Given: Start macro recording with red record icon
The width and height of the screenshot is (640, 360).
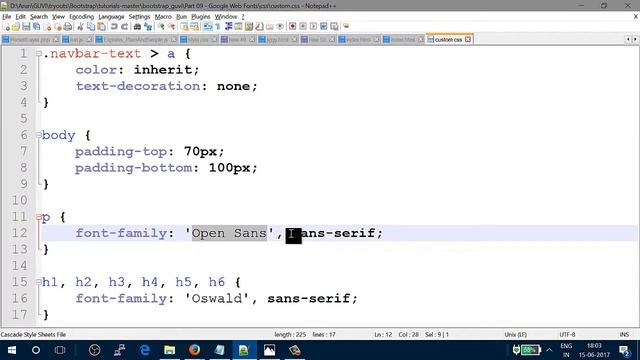Looking at the screenshot, I should (x=292, y=27).
